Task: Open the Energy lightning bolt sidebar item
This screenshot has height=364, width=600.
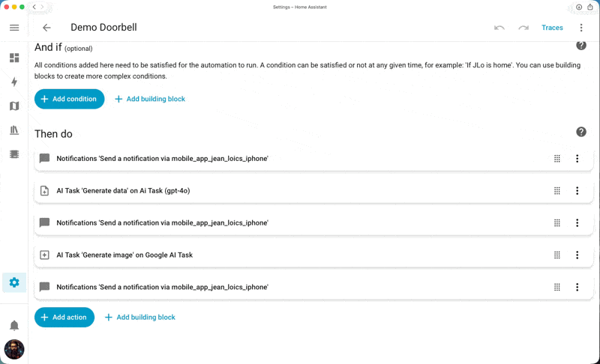Action: coord(14,82)
